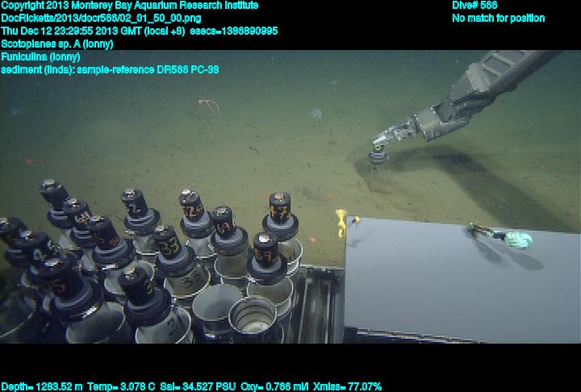Image resolution: width=581 pixels, height=392 pixels.
Task: Click the 'Oxy=' oxygen reading
Action: (274, 387)
